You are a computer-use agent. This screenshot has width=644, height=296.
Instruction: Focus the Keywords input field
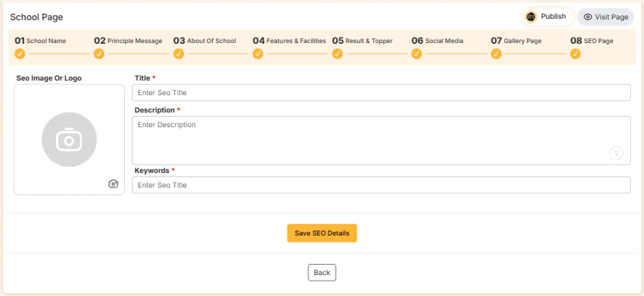(381, 185)
